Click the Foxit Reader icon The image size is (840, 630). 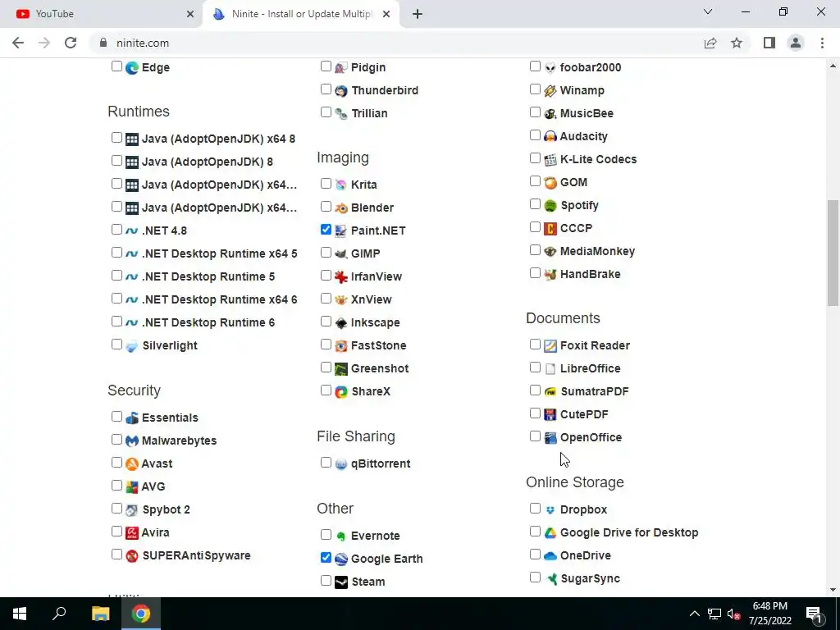(x=550, y=345)
